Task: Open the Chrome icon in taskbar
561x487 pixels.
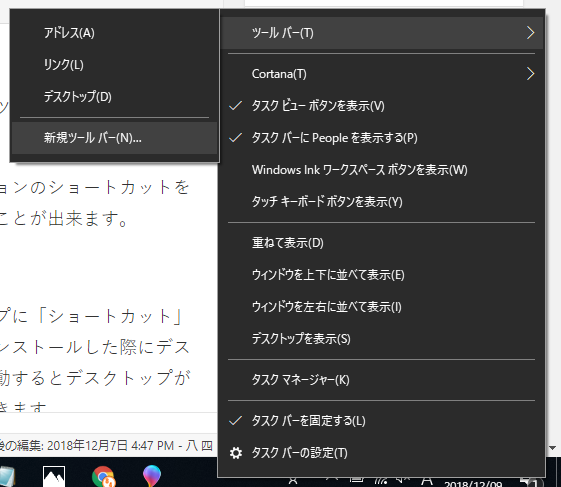Action: pos(103,477)
